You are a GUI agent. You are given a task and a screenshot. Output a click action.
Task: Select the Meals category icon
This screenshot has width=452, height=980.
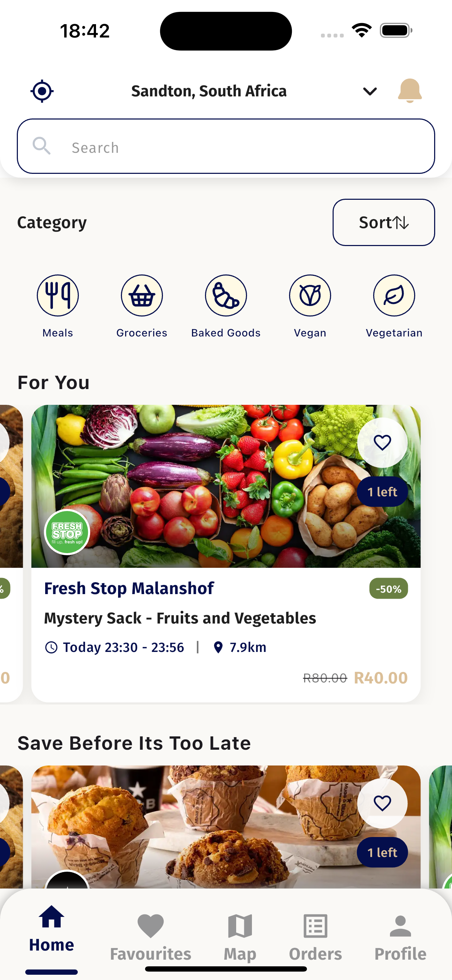[x=58, y=295]
